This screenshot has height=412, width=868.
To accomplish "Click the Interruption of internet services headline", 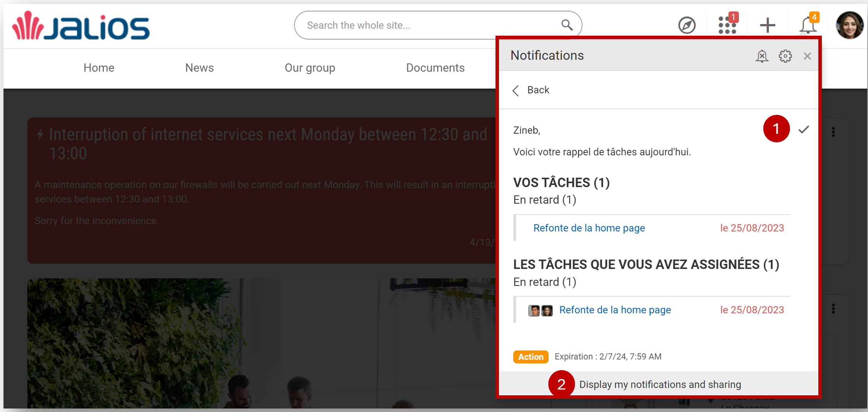I will (x=268, y=144).
